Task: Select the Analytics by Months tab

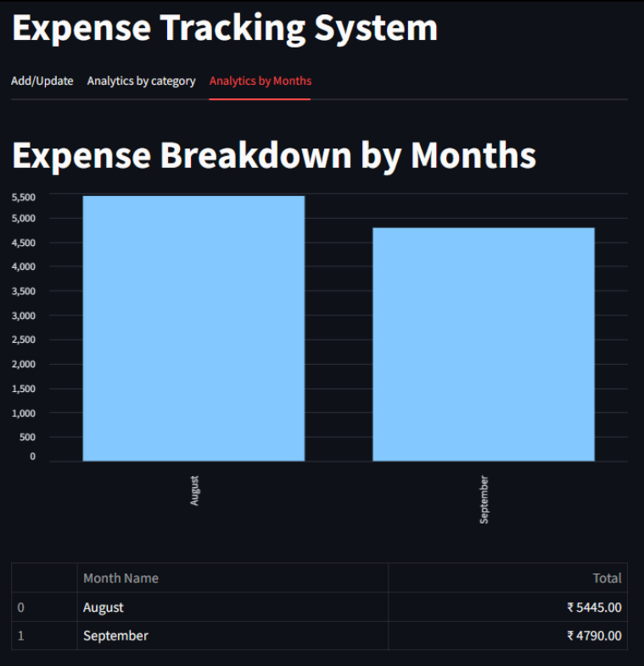Action: [260, 81]
